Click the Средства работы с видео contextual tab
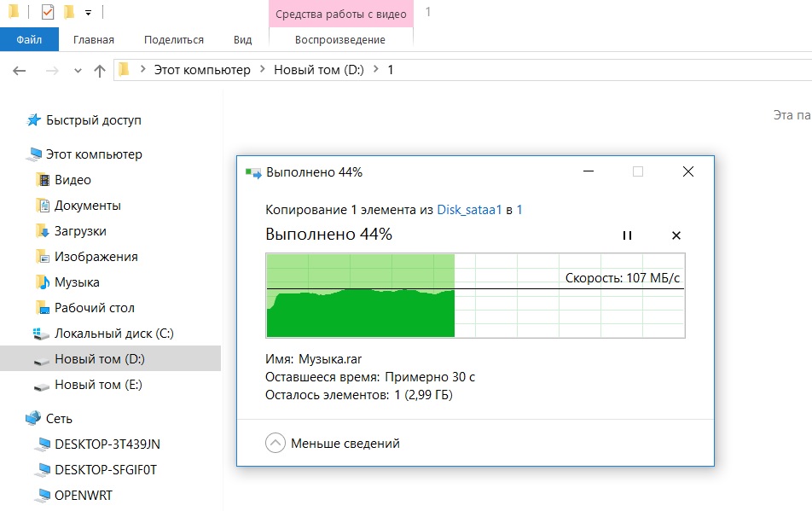 (341, 14)
